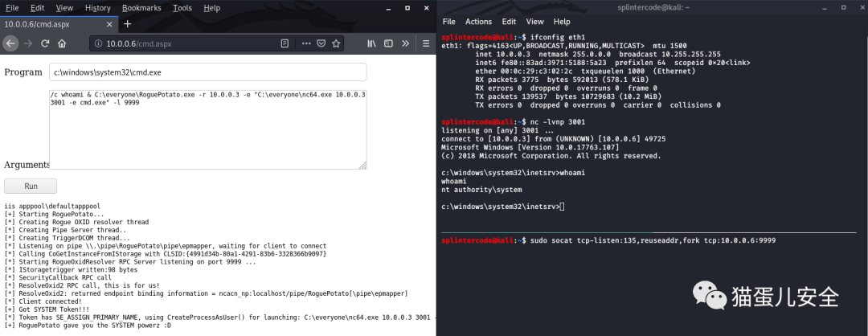Click the Program label
The image size is (868, 336).
click(x=23, y=72)
